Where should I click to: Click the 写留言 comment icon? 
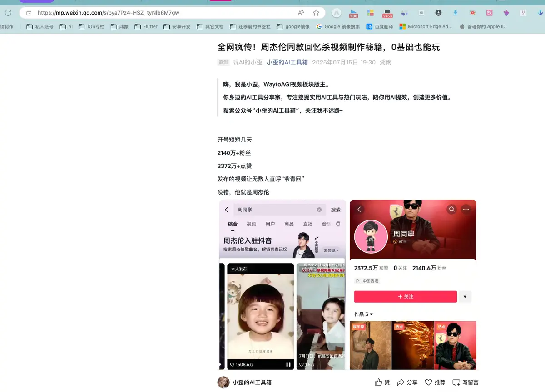click(456, 382)
